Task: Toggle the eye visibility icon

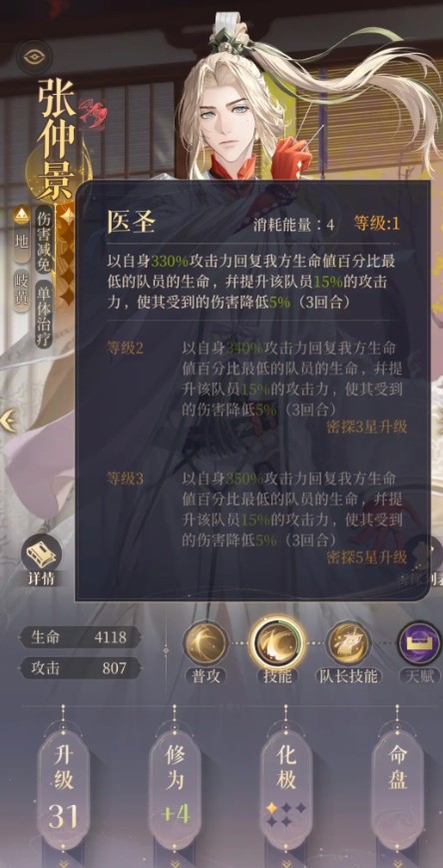Action: [x=34, y=56]
